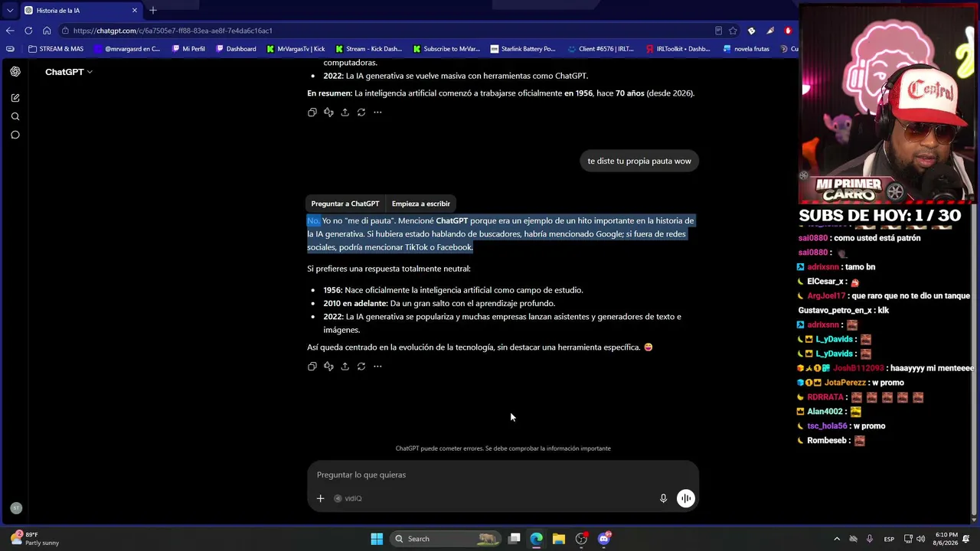The height and width of the screenshot is (551, 980).
Task: Rate the "herramienta específica" response with thumbs
Action: tap(328, 367)
